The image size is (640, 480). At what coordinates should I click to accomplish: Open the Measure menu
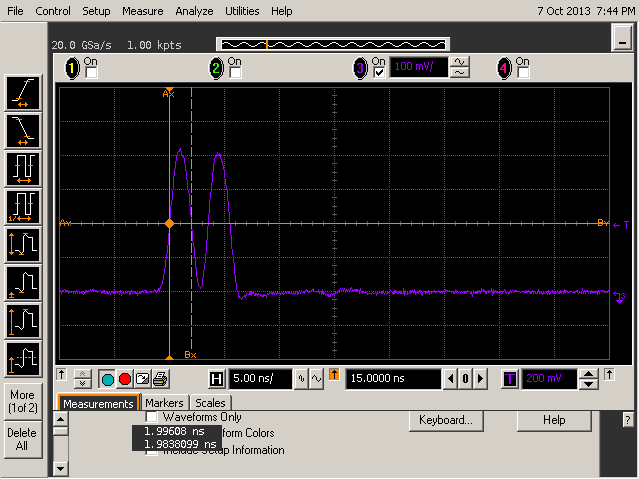click(142, 11)
